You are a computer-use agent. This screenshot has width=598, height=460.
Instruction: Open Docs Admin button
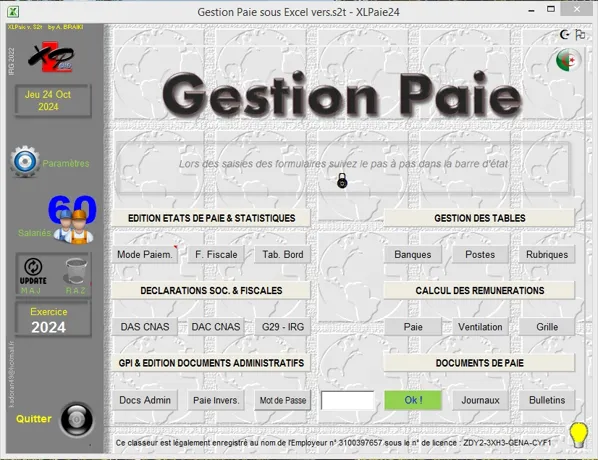[145, 400]
